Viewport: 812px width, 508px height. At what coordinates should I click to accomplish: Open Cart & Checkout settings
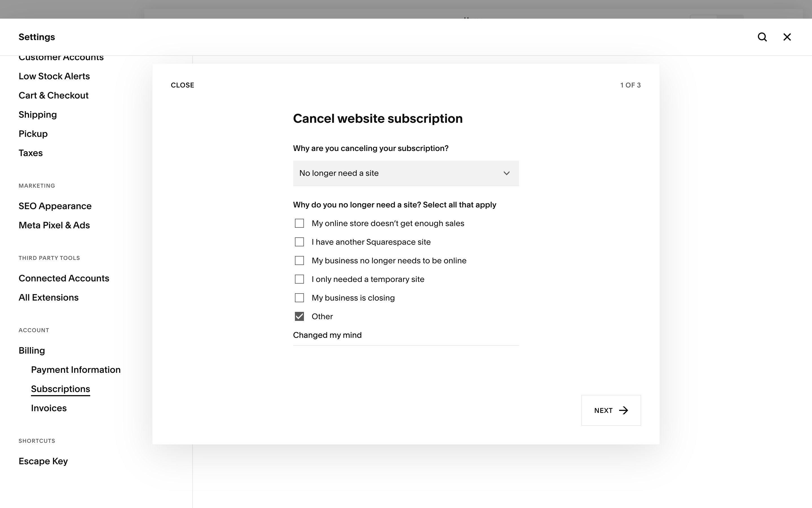pos(53,95)
